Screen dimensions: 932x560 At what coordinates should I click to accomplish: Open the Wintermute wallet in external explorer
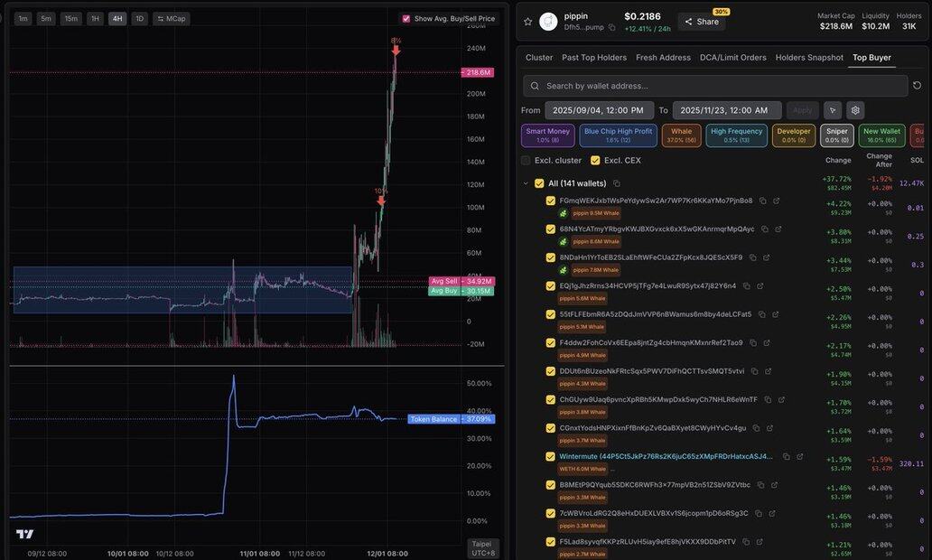point(799,457)
